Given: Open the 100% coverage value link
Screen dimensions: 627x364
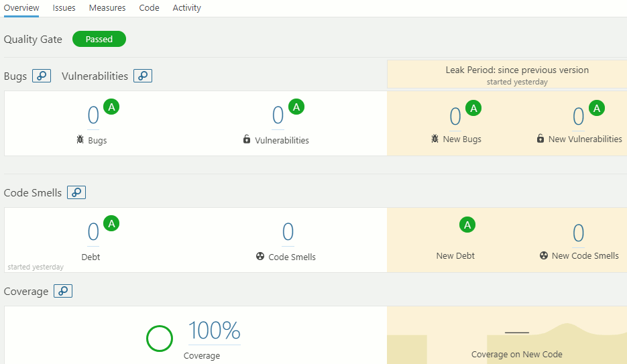Looking at the screenshot, I should pos(214,330).
